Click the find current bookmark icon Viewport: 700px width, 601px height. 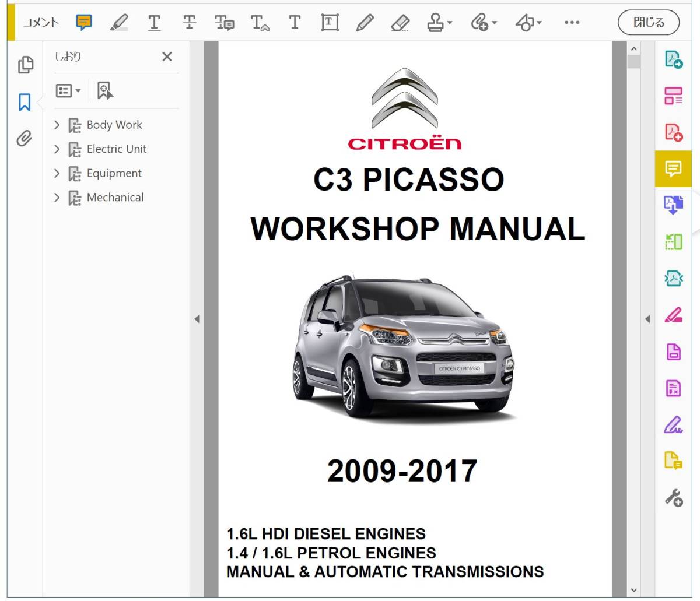[105, 90]
